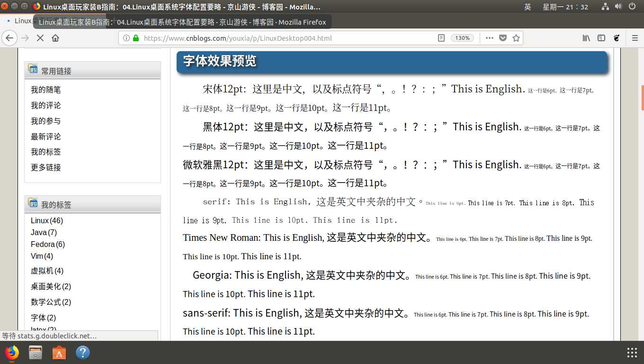The image size is (644, 364).
Task: Open the 最新评论 link
Action: tap(46, 136)
